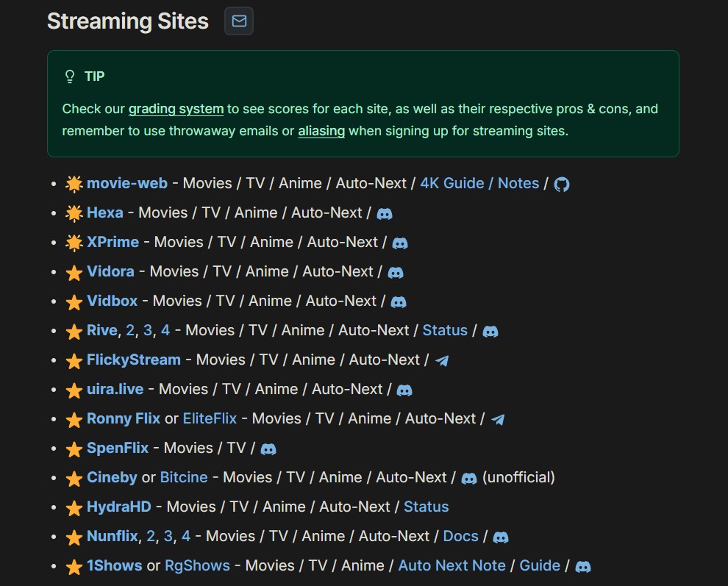Image resolution: width=728 pixels, height=586 pixels.
Task: Click the Discord icon next to XPrime
Action: point(400,243)
